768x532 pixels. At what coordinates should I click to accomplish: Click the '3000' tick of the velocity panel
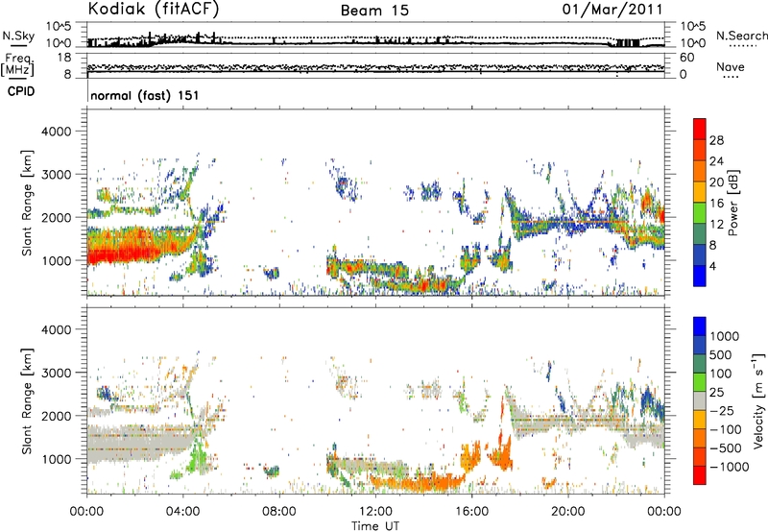(57, 373)
